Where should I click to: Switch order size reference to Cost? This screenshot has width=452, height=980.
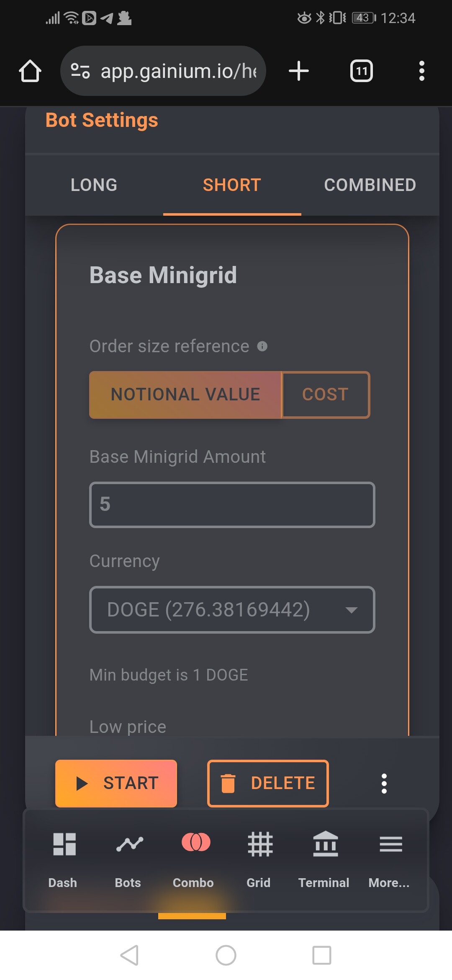click(x=326, y=395)
